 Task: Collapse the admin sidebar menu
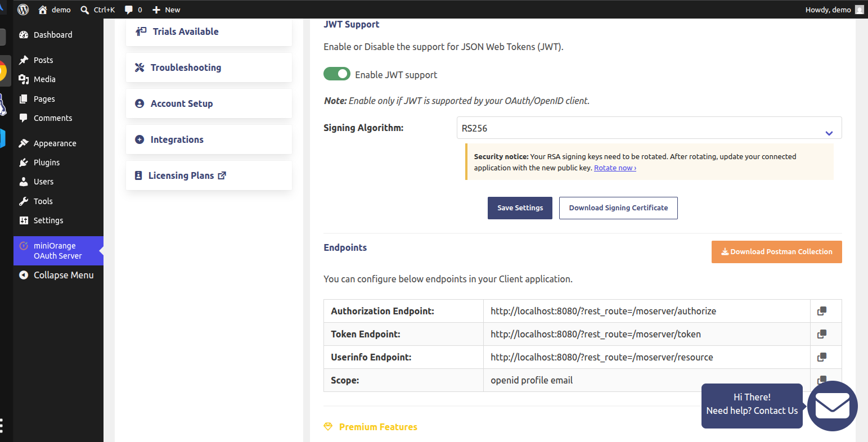(x=59, y=275)
